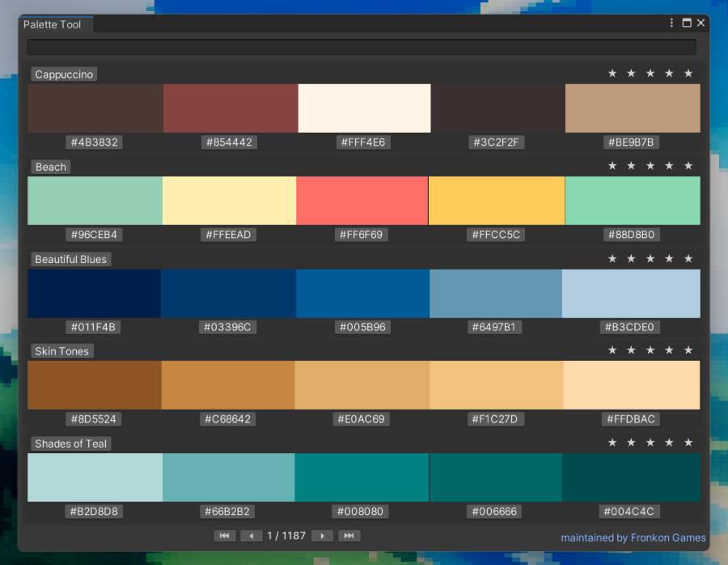This screenshot has height=565, width=728.
Task: Rate Cappuccino palette one star
Action: click(612, 73)
